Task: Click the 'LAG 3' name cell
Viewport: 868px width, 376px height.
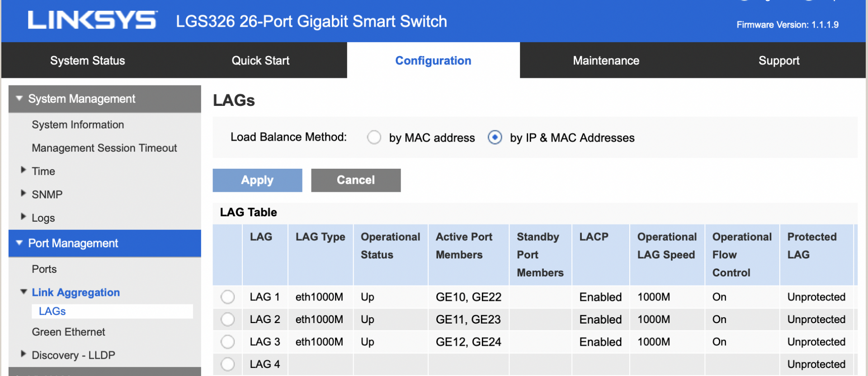Action: point(265,342)
